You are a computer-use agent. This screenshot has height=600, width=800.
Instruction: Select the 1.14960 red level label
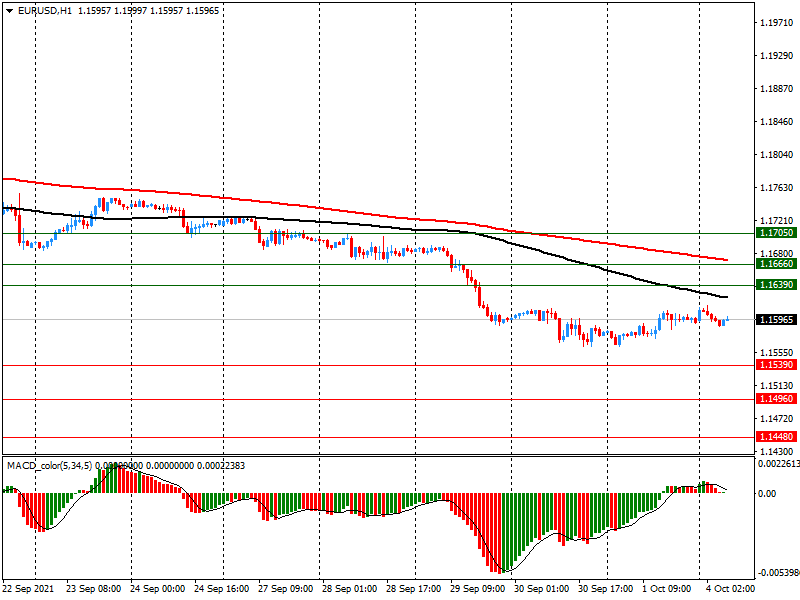[x=777, y=398]
